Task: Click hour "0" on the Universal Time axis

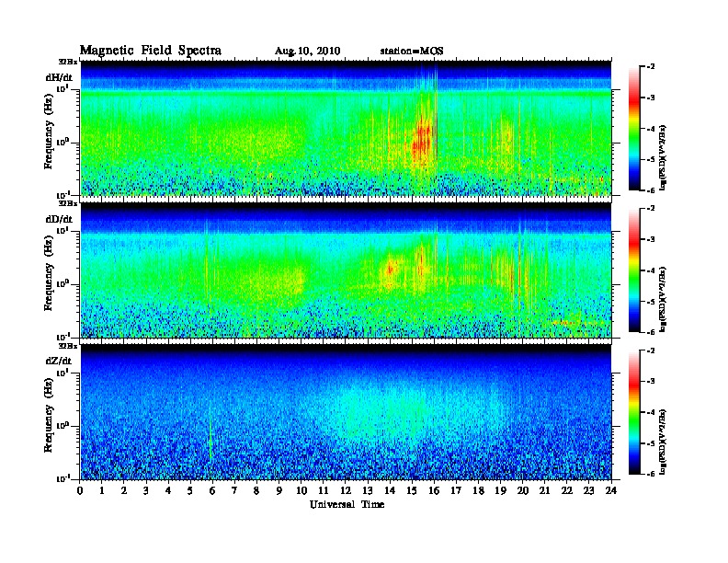Action: click(80, 490)
